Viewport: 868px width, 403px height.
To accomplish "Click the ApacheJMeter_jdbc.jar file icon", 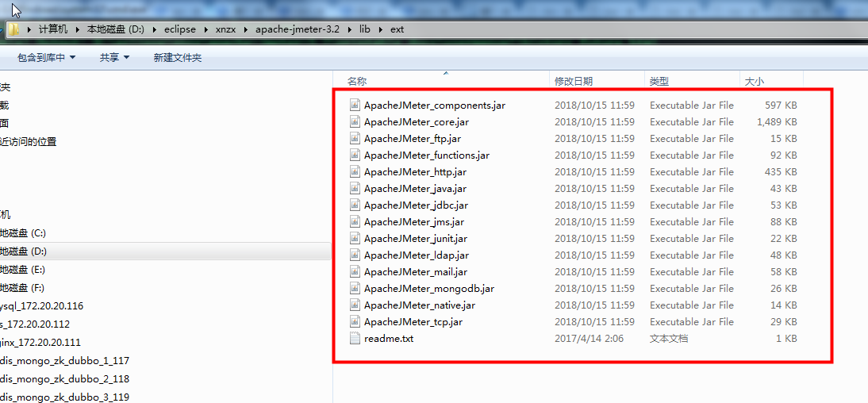I will 355,205.
